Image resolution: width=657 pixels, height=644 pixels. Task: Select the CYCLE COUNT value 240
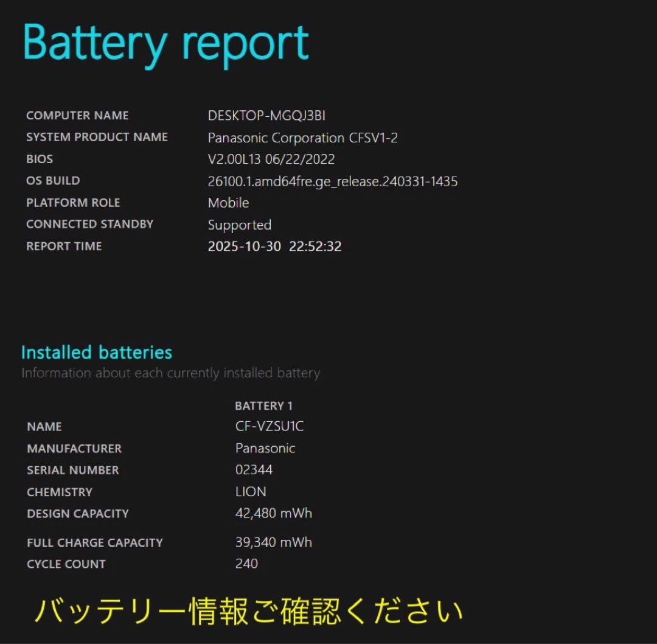(246, 564)
